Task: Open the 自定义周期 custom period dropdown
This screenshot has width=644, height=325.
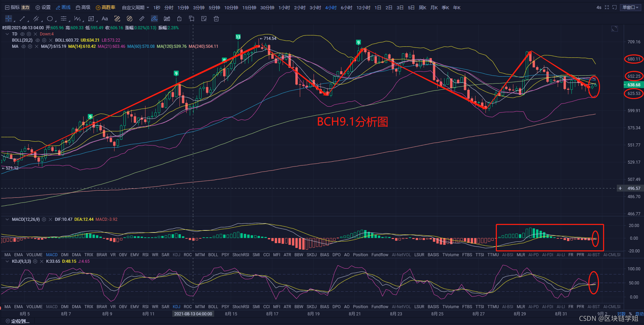Action: click(x=135, y=8)
